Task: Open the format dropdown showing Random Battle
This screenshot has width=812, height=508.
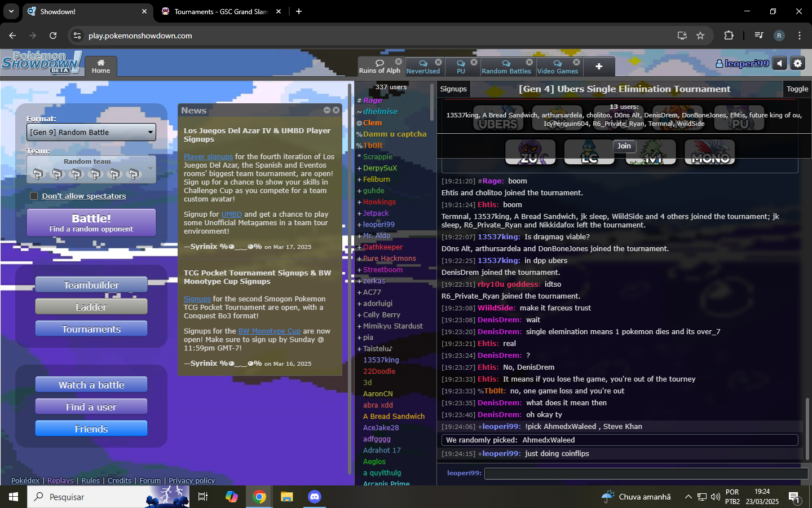Action: pyautogui.click(x=91, y=132)
